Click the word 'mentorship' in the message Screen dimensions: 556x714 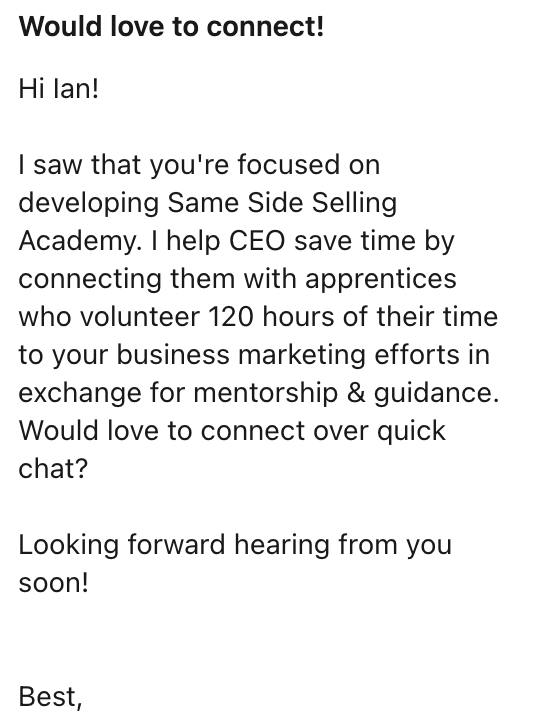tap(265, 393)
